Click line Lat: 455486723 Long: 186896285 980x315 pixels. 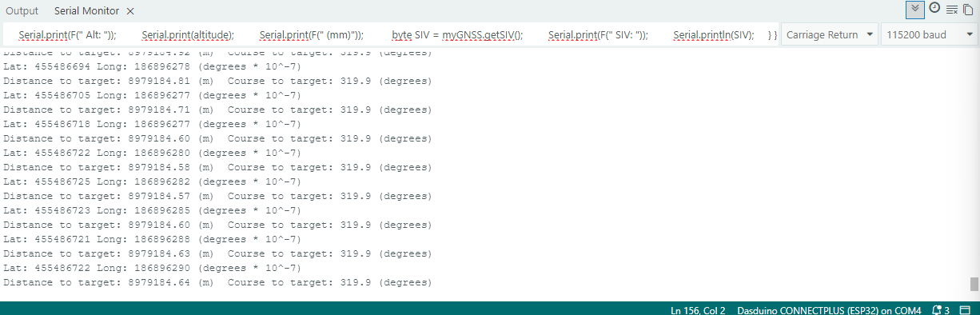(x=152, y=210)
